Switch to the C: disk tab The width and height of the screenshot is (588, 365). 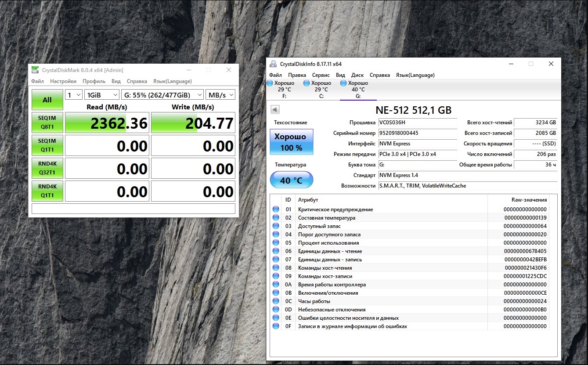coord(321,90)
